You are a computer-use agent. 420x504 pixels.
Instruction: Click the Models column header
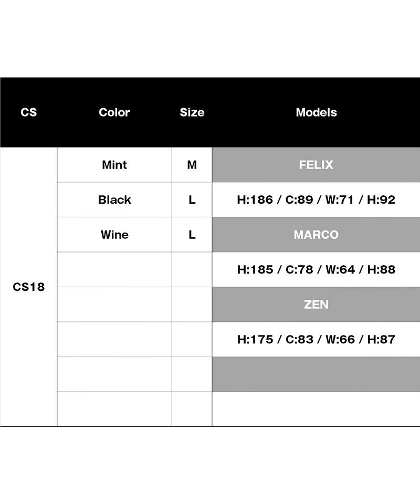pyautogui.click(x=316, y=112)
